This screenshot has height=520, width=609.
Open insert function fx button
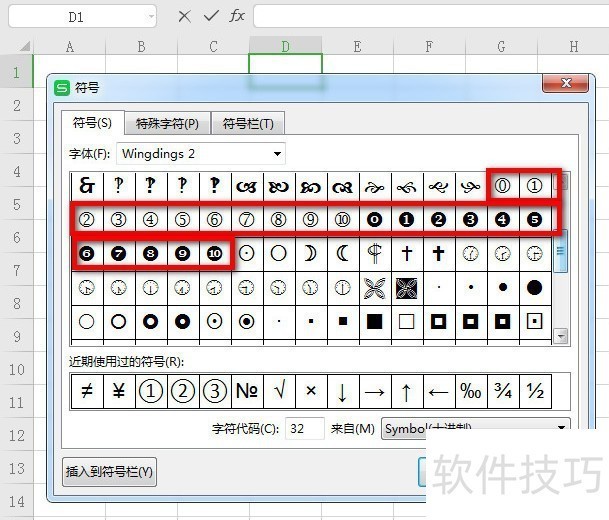(x=237, y=16)
